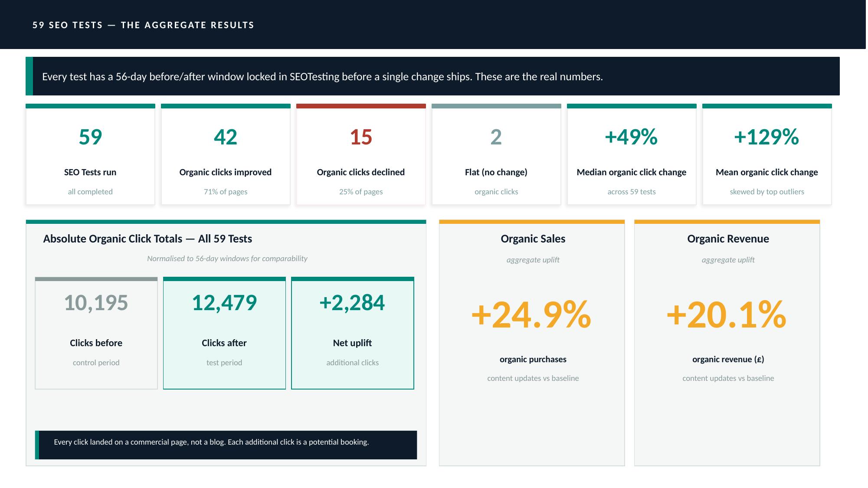Click the 'control period' caption
The width and height of the screenshot is (868, 488).
[96, 363]
